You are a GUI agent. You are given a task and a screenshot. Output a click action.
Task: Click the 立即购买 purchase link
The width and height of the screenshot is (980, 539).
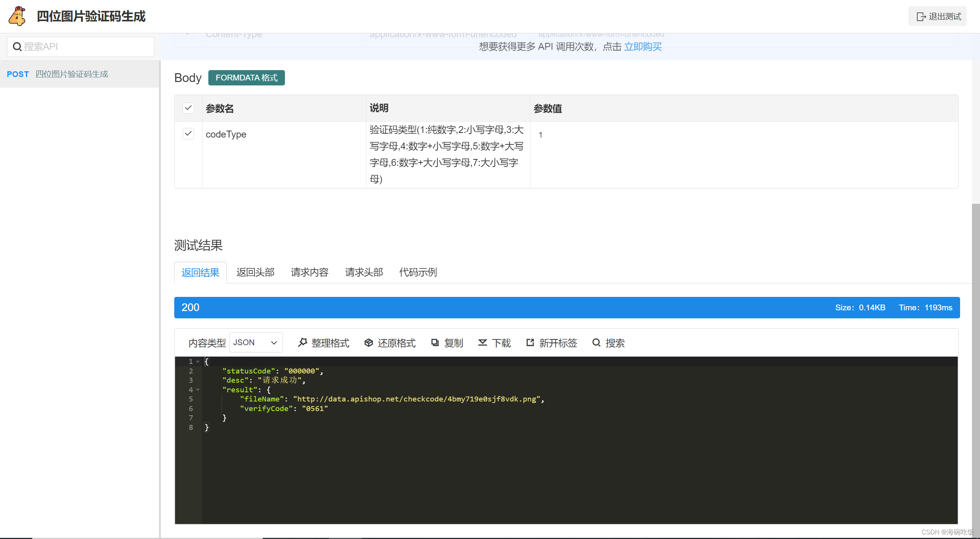pos(643,46)
